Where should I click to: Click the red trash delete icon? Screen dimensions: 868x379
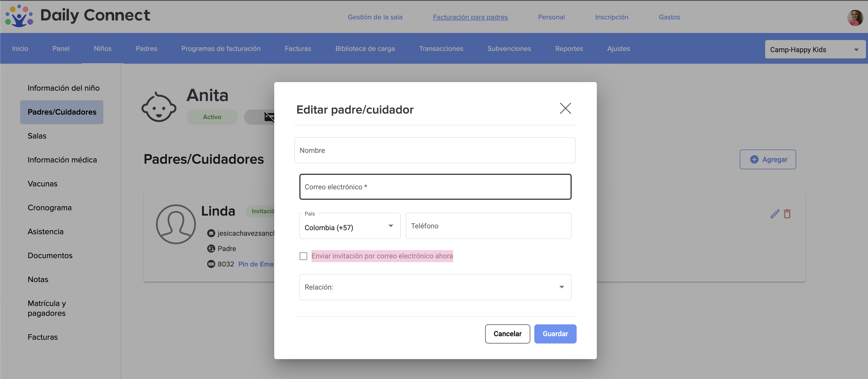[x=787, y=214]
